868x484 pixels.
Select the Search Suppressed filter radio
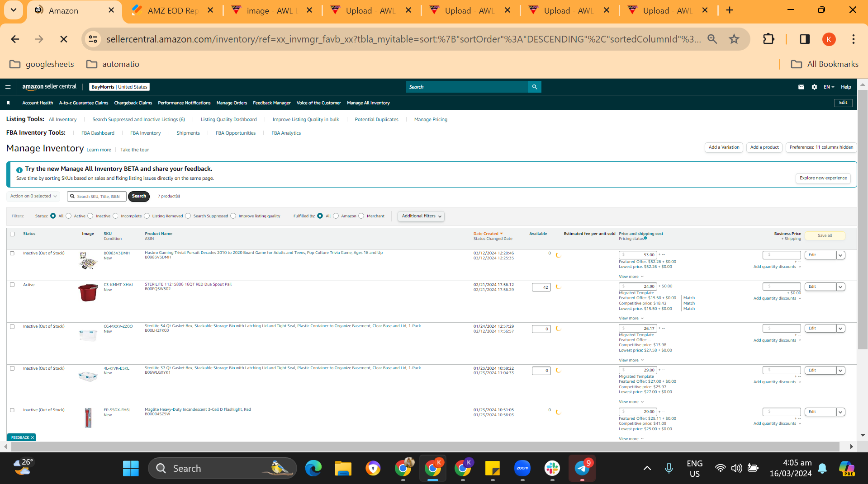[x=188, y=216]
